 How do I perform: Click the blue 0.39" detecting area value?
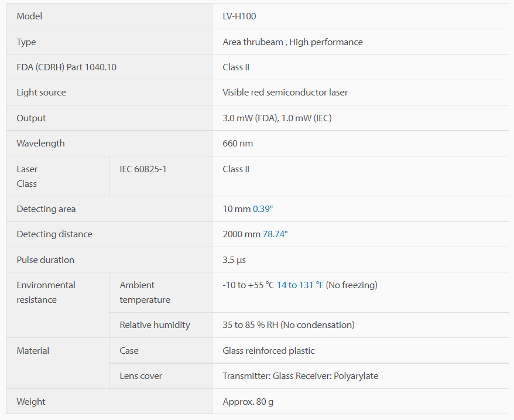(x=263, y=209)
